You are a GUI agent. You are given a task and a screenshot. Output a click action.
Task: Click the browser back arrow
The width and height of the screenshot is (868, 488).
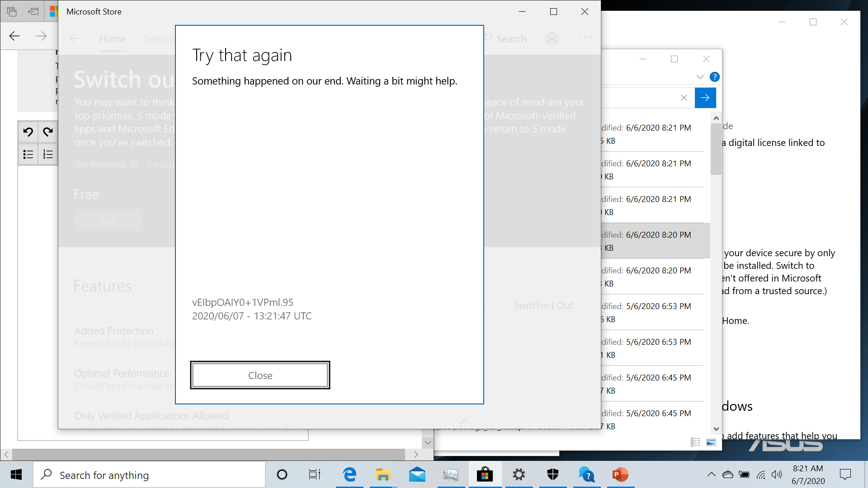(14, 36)
